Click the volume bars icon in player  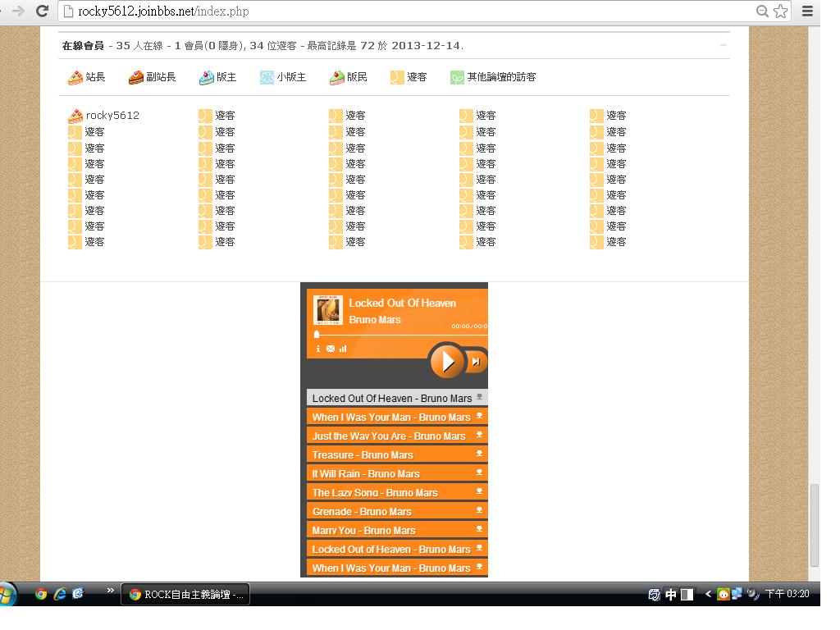(x=343, y=349)
